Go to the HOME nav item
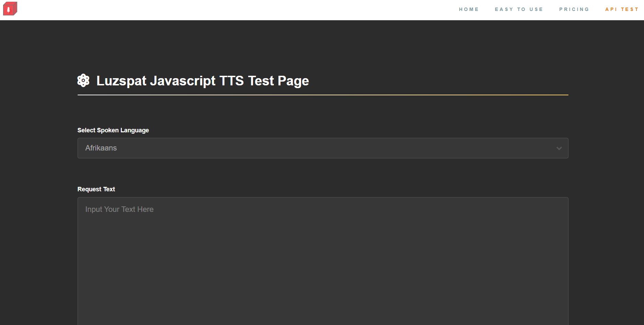This screenshot has height=325, width=644. pos(469,9)
